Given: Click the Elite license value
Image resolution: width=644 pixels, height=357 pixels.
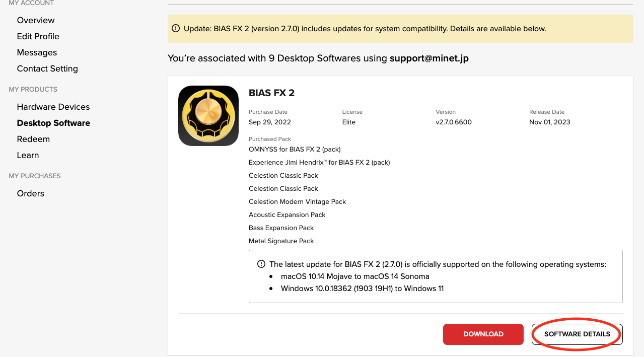Looking at the screenshot, I should 349,122.
